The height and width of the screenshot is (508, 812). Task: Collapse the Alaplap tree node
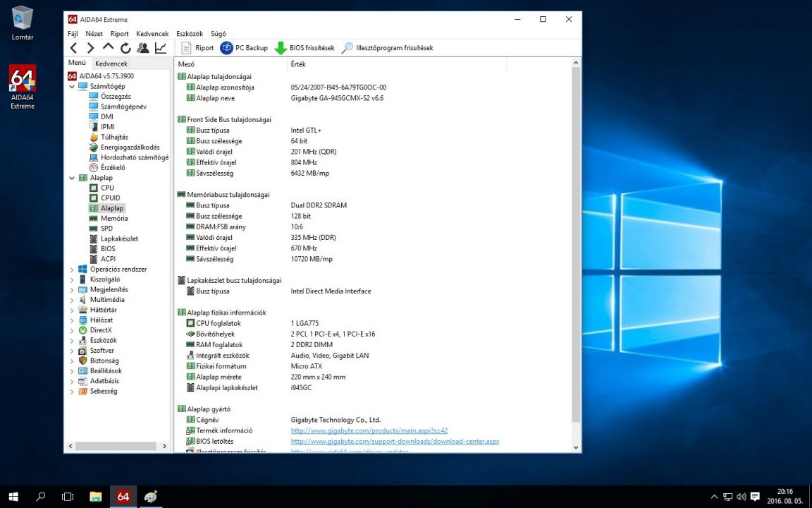point(72,179)
